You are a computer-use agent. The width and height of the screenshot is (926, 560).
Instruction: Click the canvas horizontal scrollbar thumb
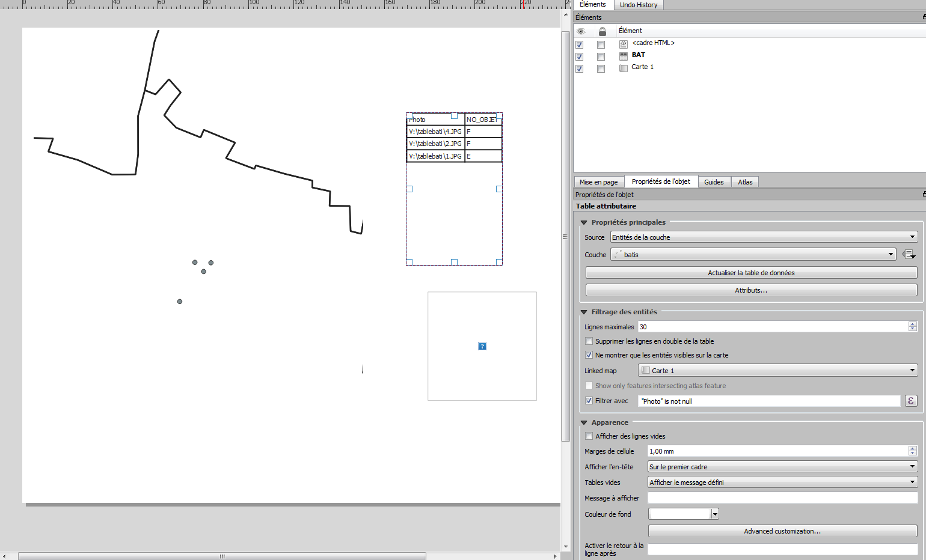point(222,556)
